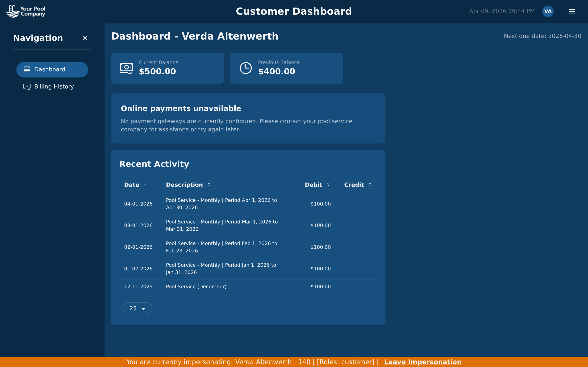The height and width of the screenshot is (367, 588).
Task: Click the Dashboard sidebar icon
Action: (27, 69)
